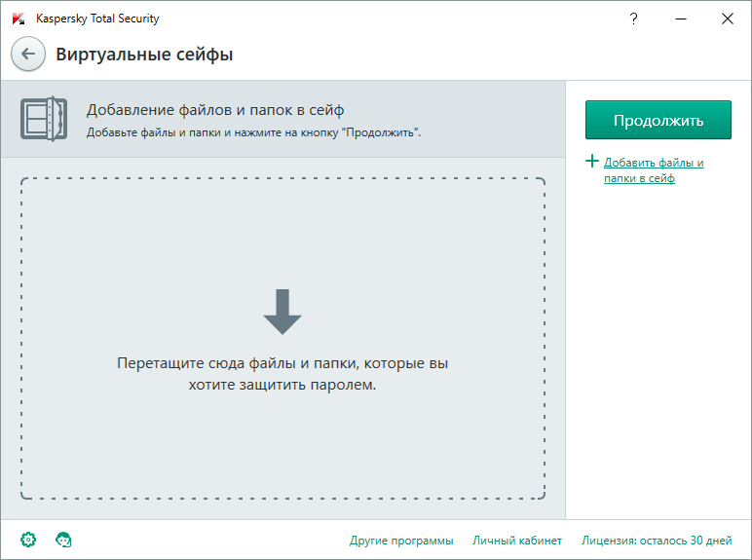Open help with the question mark
Image resolution: width=752 pixels, height=560 pixels.
[633, 19]
